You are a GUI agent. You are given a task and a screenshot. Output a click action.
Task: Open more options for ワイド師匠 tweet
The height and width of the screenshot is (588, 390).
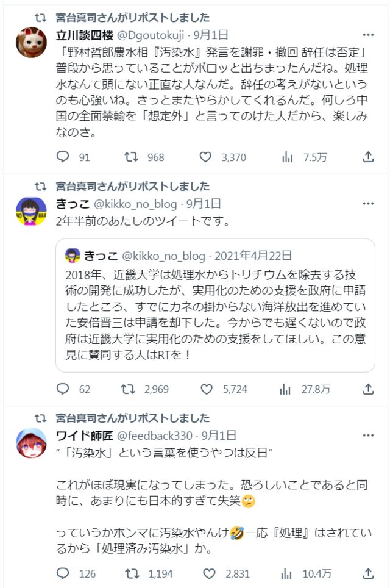tap(368, 436)
